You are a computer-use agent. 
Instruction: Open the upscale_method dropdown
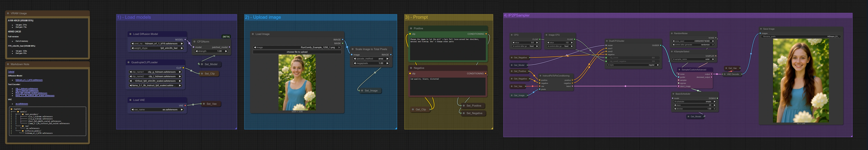tap(371, 59)
